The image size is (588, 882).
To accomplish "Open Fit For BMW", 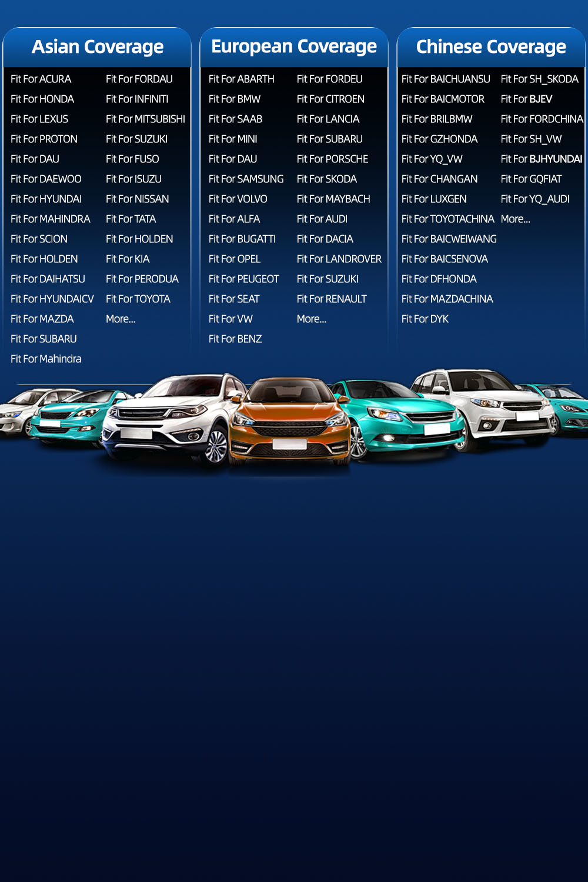I will [234, 99].
